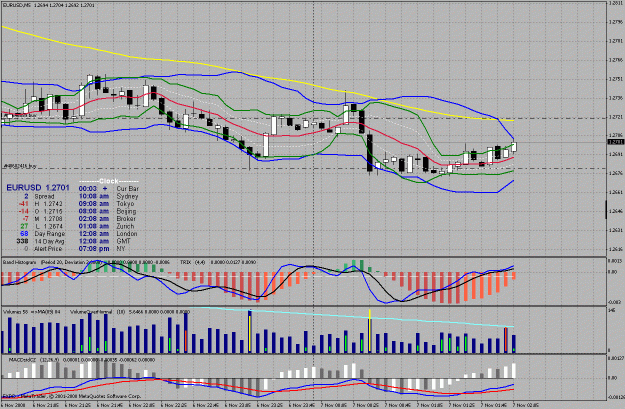Click the Sydney clock label
This screenshot has width=625, height=409.
coord(127,196)
